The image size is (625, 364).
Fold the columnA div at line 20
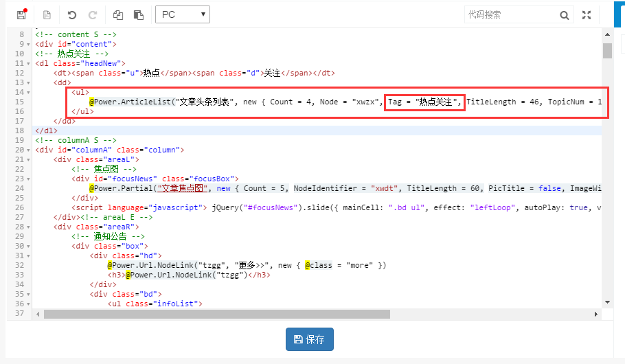28,150
